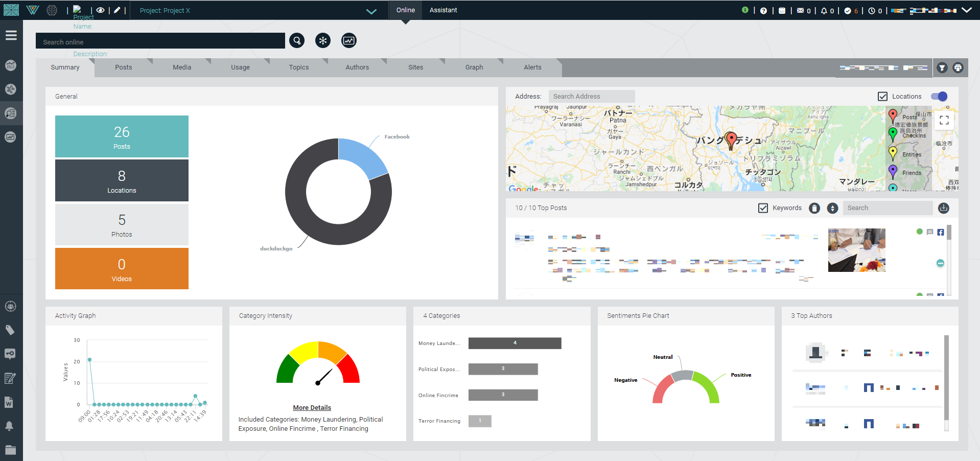Uncheck the Keywords checkbox
The height and width of the screenshot is (461, 980).
(x=763, y=208)
